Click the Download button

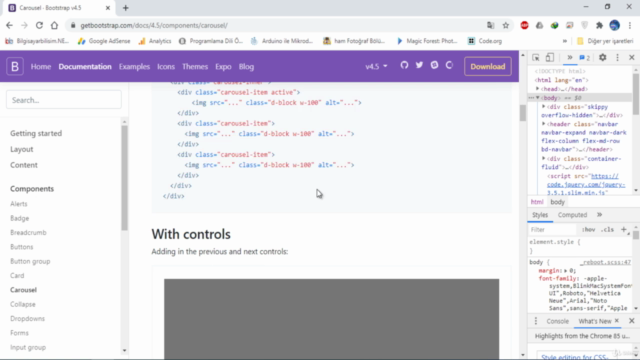pyautogui.click(x=488, y=67)
